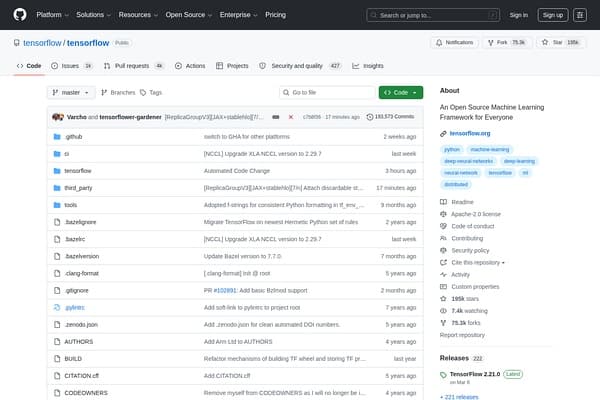The width and height of the screenshot is (600, 400).
Task: Switch to the Projects tab
Action: pos(232,66)
